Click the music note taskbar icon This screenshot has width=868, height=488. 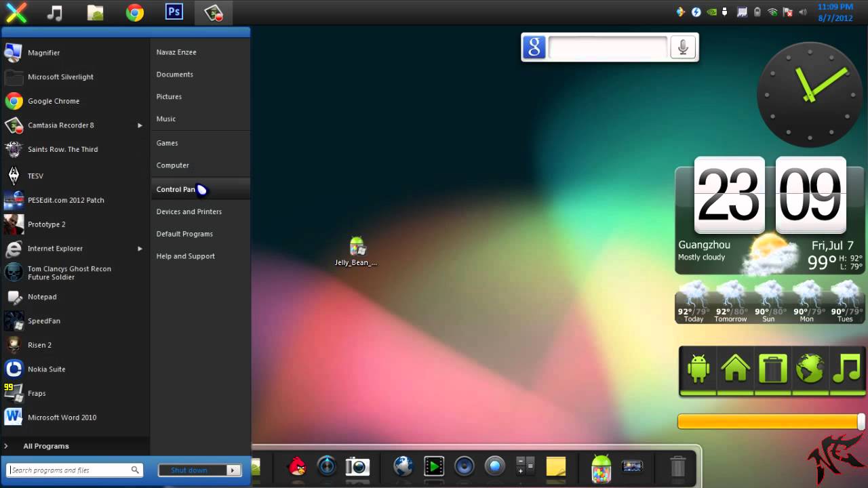[x=54, y=12]
